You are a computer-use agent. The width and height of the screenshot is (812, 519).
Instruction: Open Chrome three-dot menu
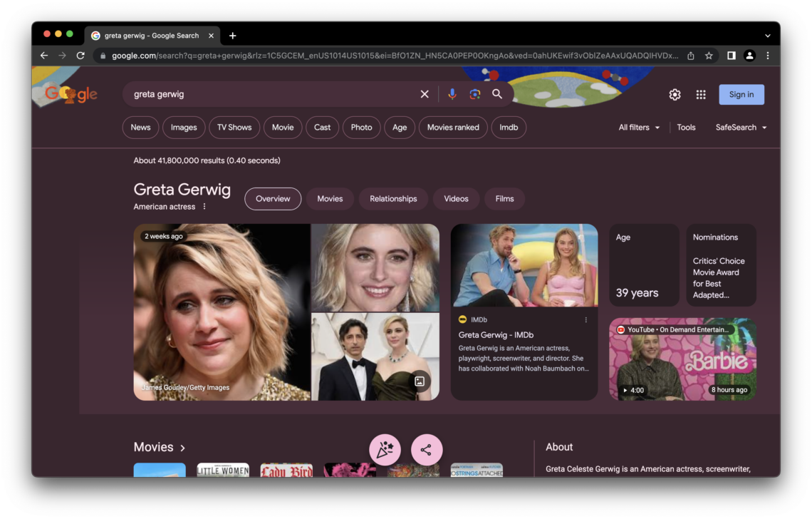click(768, 56)
